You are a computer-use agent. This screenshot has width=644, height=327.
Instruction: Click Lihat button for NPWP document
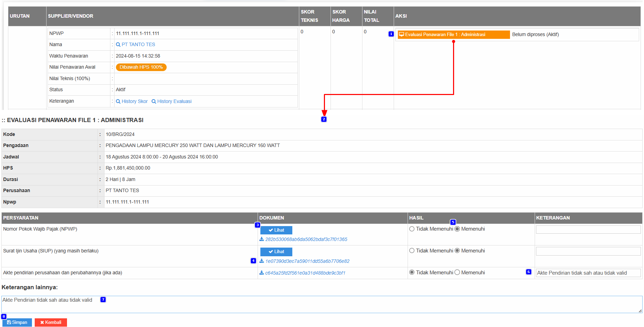276,230
